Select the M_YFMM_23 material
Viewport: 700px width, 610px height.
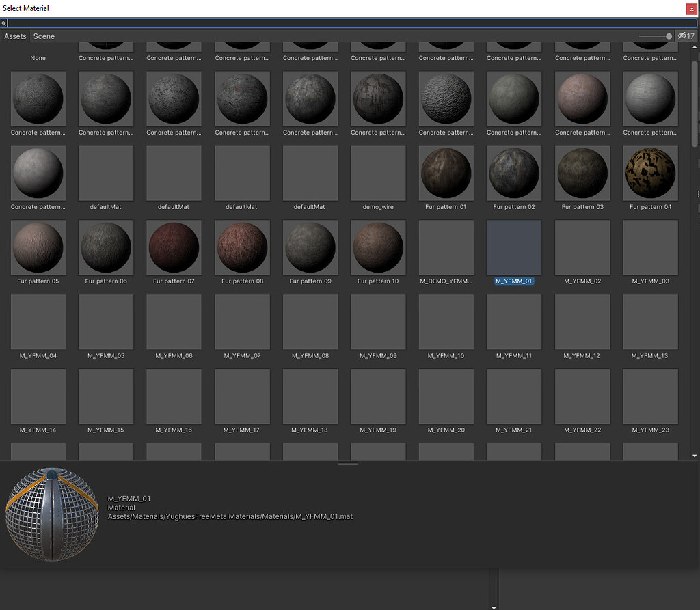point(649,396)
